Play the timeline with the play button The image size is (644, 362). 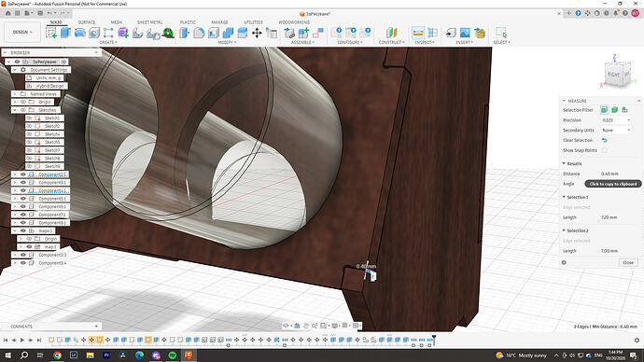(21, 340)
